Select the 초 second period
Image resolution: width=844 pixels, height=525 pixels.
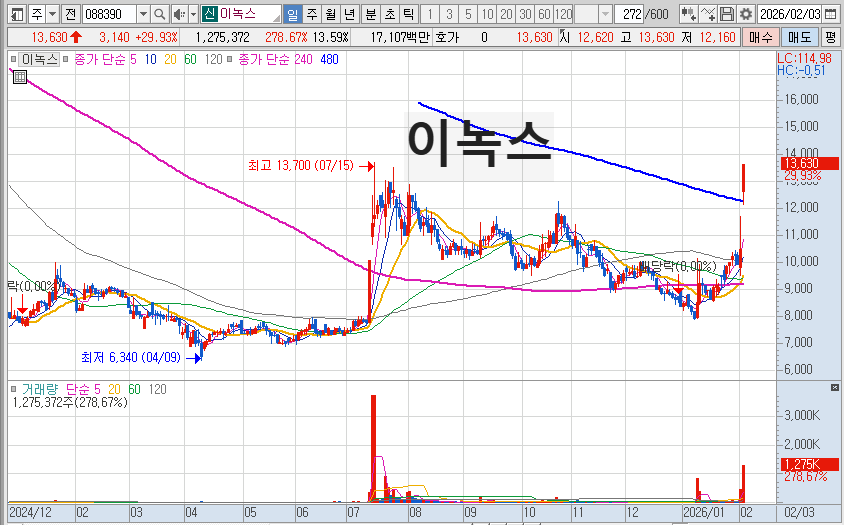click(x=390, y=14)
